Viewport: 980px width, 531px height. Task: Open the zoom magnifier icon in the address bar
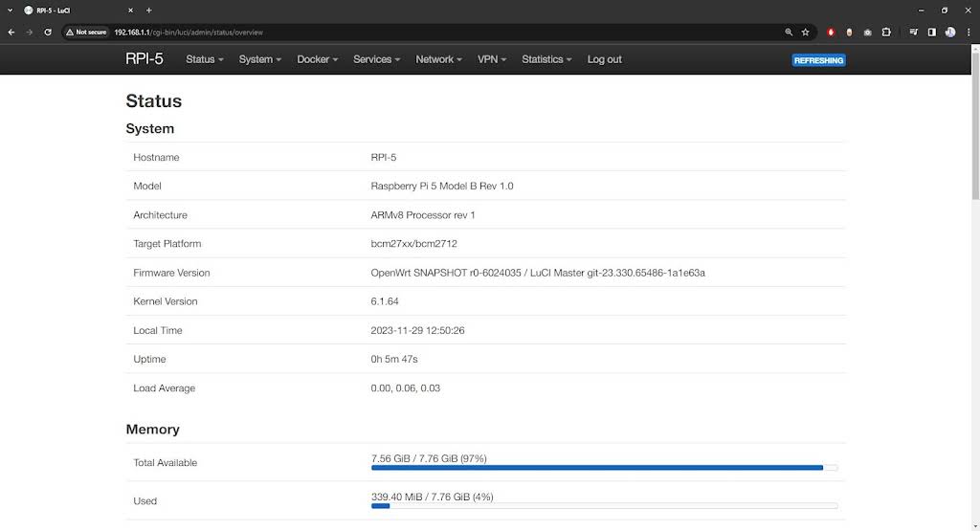pyautogui.click(x=789, y=32)
